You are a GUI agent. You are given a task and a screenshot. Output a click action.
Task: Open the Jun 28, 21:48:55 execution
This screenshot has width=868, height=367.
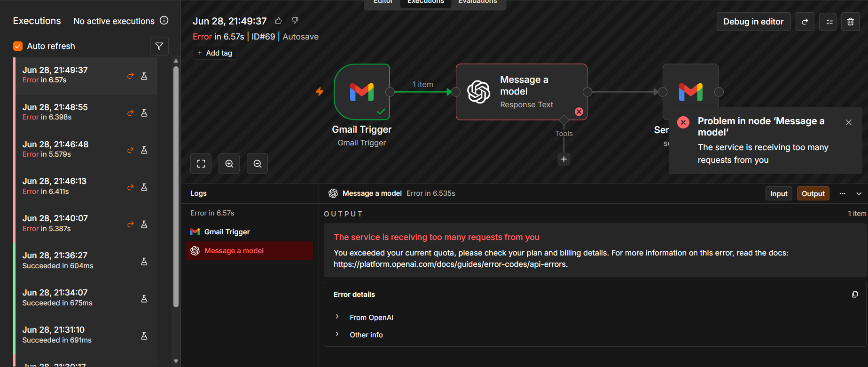pyautogui.click(x=86, y=113)
